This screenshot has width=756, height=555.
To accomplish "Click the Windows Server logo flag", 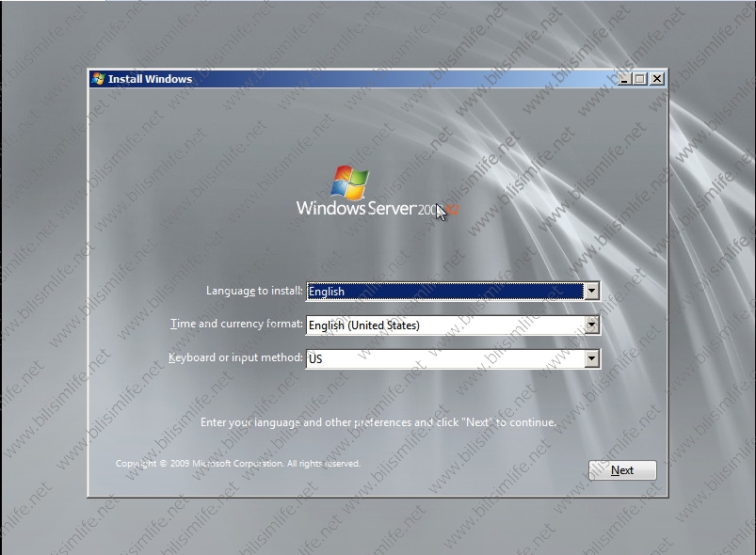I will [x=350, y=182].
